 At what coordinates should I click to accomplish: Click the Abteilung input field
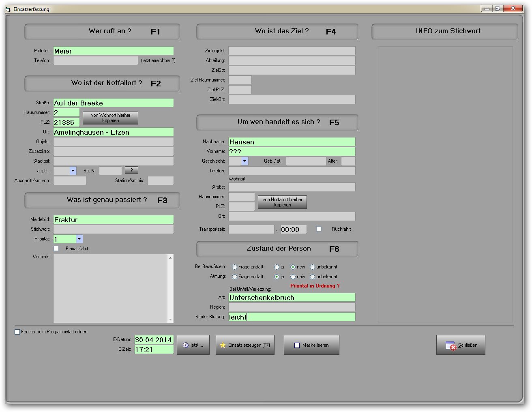click(x=292, y=60)
